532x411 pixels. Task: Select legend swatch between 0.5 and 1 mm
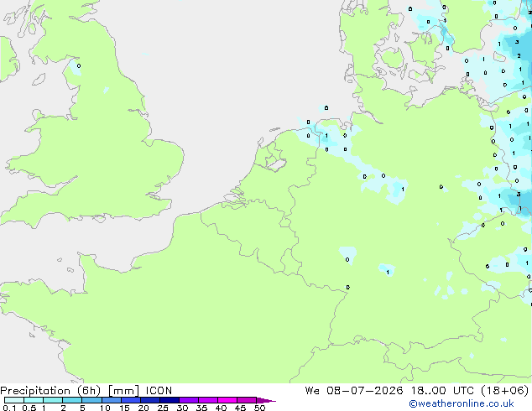point(34,400)
